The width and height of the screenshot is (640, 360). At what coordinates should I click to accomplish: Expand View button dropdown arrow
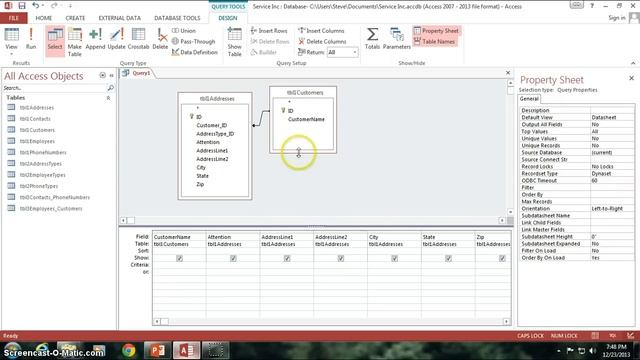pyautogui.click(x=11, y=53)
